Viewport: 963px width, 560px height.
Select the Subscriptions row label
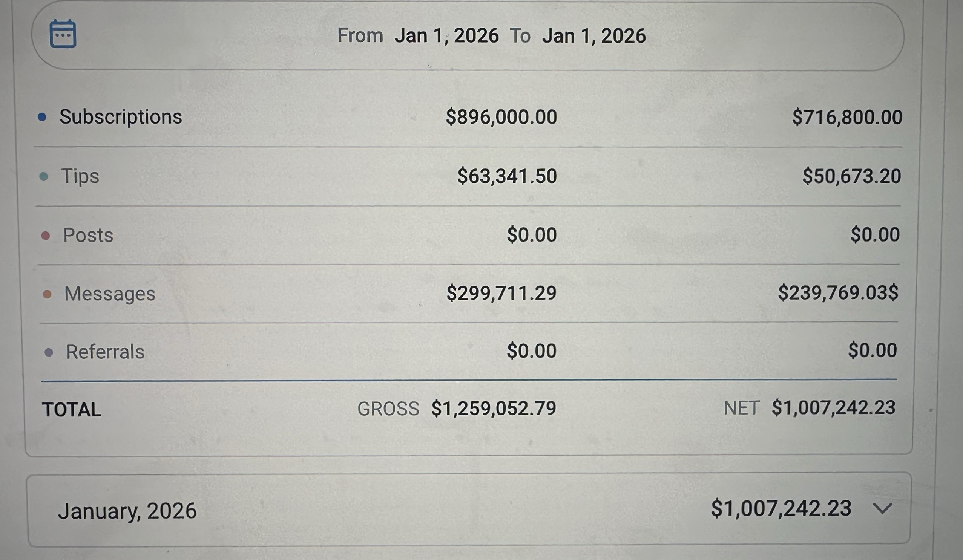[121, 116]
